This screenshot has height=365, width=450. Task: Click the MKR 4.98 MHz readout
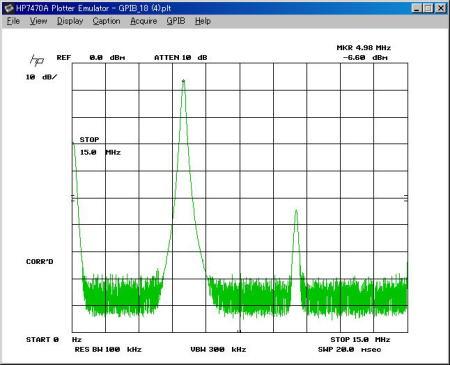[x=364, y=48]
